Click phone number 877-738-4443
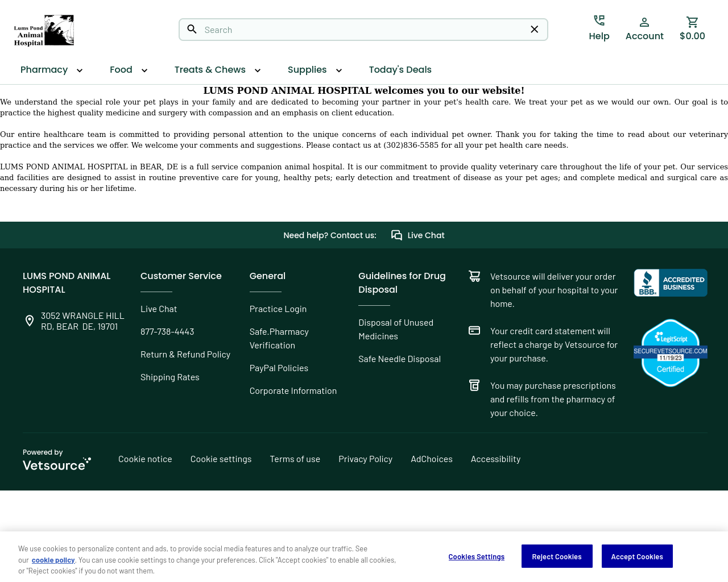The width and height of the screenshot is (728, 582). (x=167, y=331)
